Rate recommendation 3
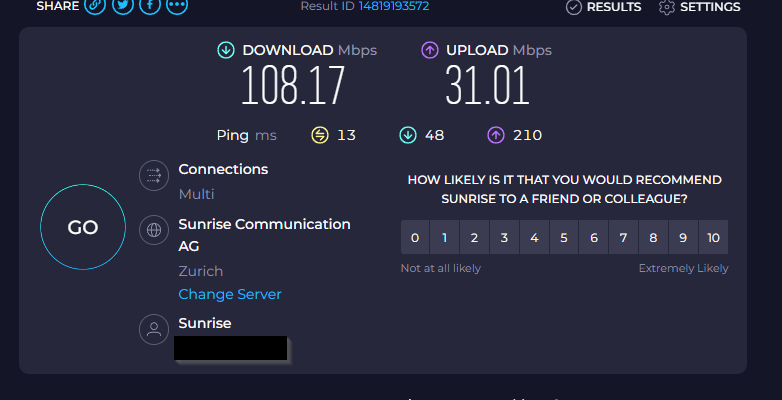782x400 pixels. 504,237
